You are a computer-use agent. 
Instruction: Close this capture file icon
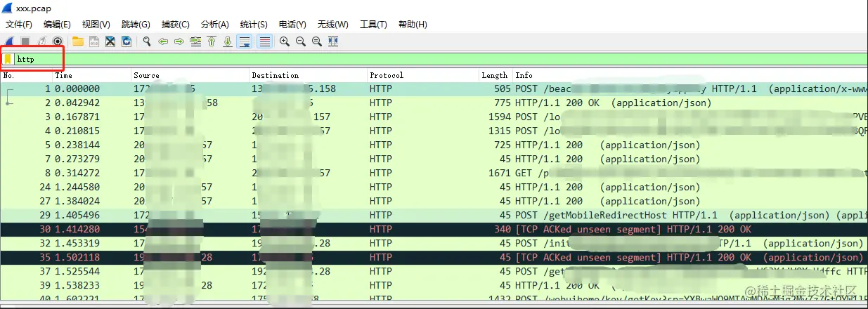[x=110, y=41]
